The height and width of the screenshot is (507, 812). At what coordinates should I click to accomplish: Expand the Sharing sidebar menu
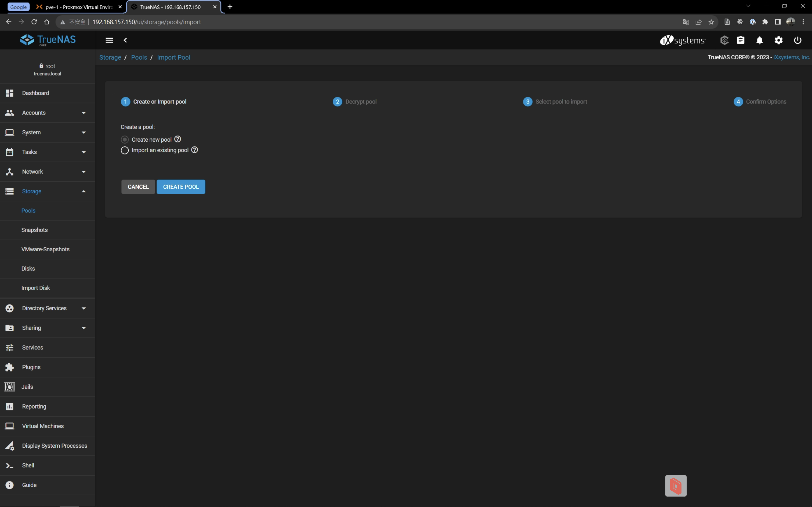pos(47,328)
